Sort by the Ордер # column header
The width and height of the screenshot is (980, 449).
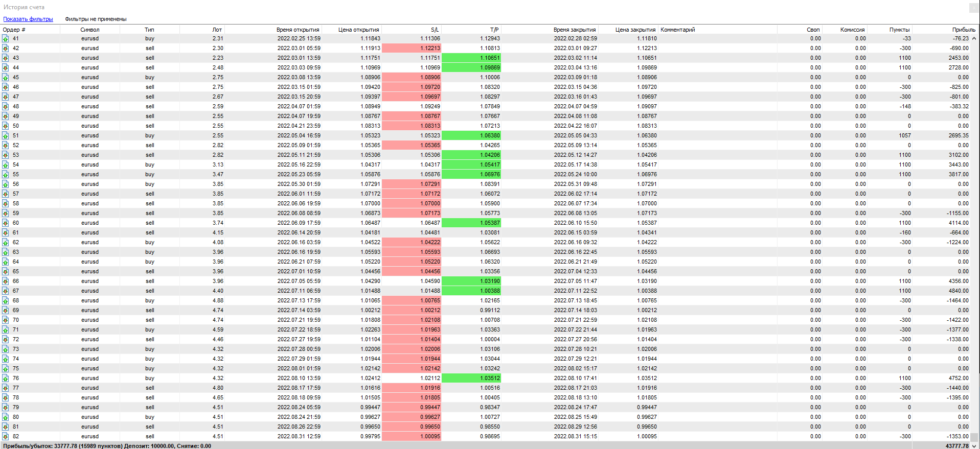(14, 30)
